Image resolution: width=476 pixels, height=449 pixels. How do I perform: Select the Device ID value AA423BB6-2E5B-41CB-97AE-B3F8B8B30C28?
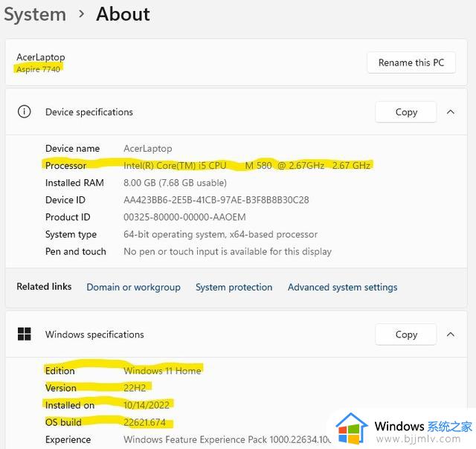coord(216,200)
